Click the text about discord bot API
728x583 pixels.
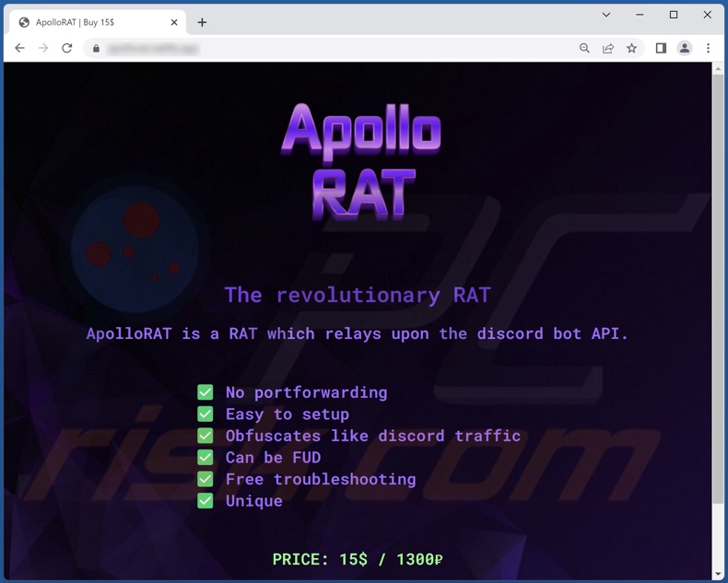click(x=357, y=333)
